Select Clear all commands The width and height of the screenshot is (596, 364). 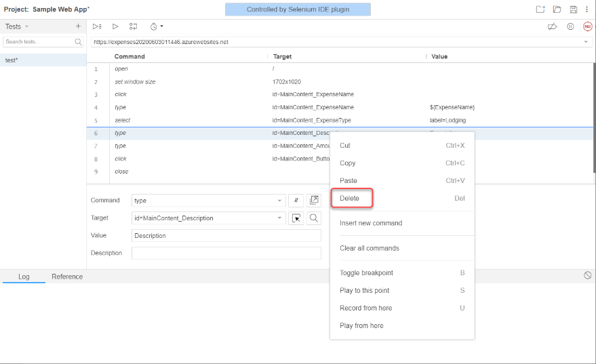click(402, 248)
